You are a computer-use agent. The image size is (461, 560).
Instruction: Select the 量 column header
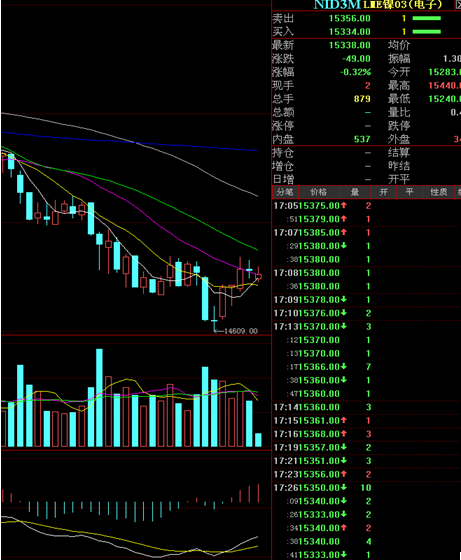[355, 192]
